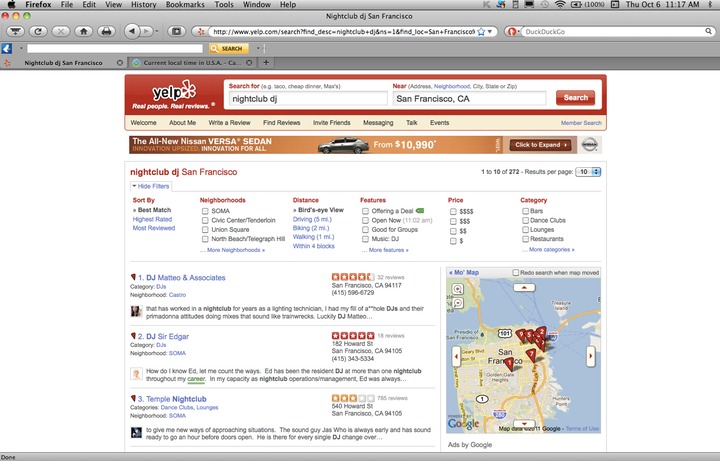720x461 pixels.
Task: Reload the current page
Action: [38, 32]
